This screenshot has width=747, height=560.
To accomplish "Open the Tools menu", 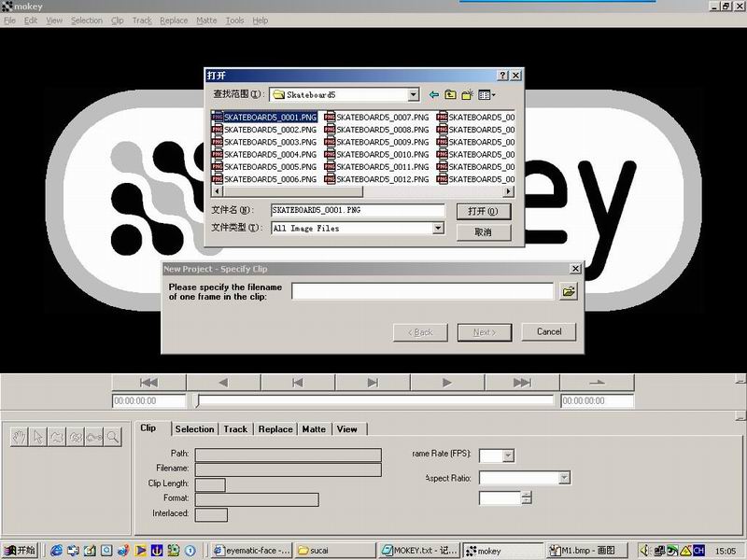I will (x=235, y=21).
